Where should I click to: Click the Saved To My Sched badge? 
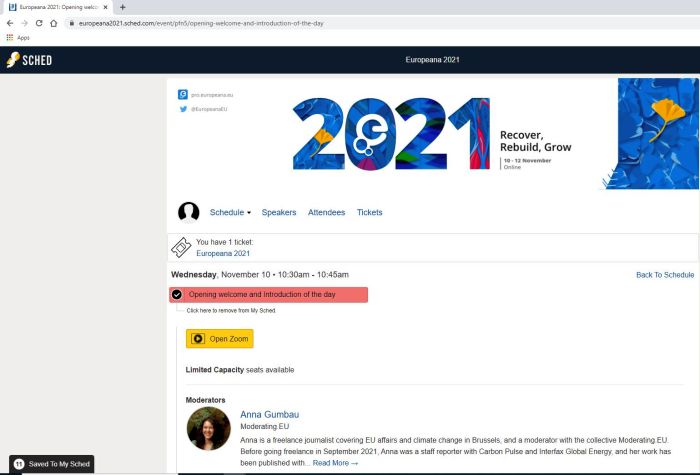(52, 464)
